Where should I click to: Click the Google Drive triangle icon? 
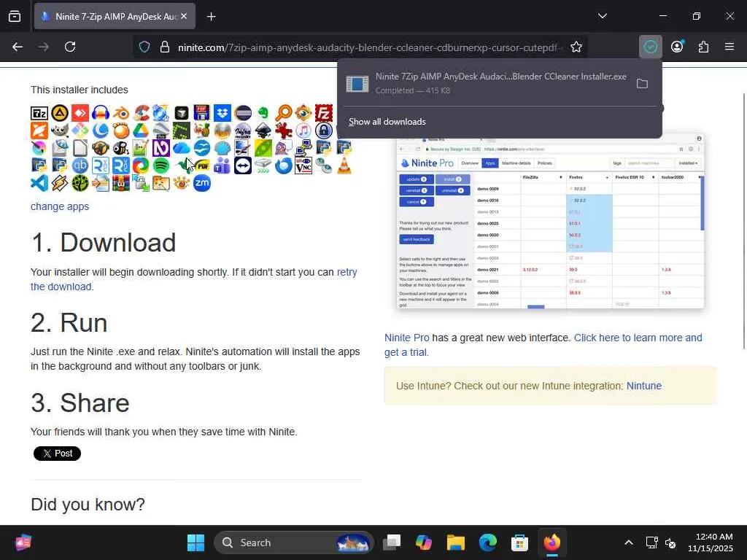pyautogui.click(x=141, y=130)
